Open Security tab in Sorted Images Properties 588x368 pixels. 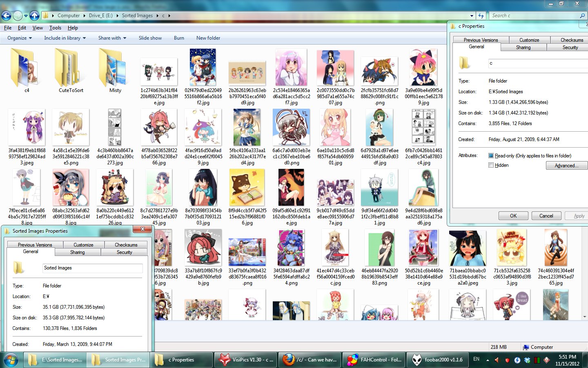coord(125,252)
